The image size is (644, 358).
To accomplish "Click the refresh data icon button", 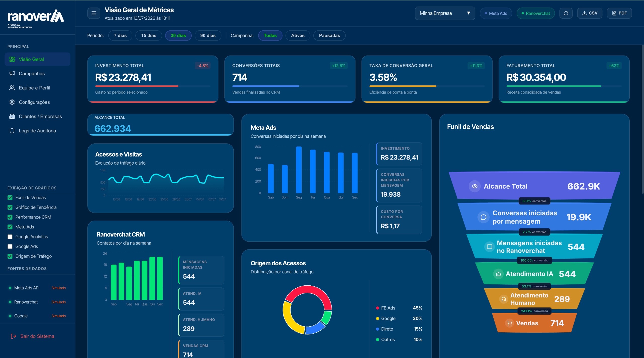I will (566, 13).
